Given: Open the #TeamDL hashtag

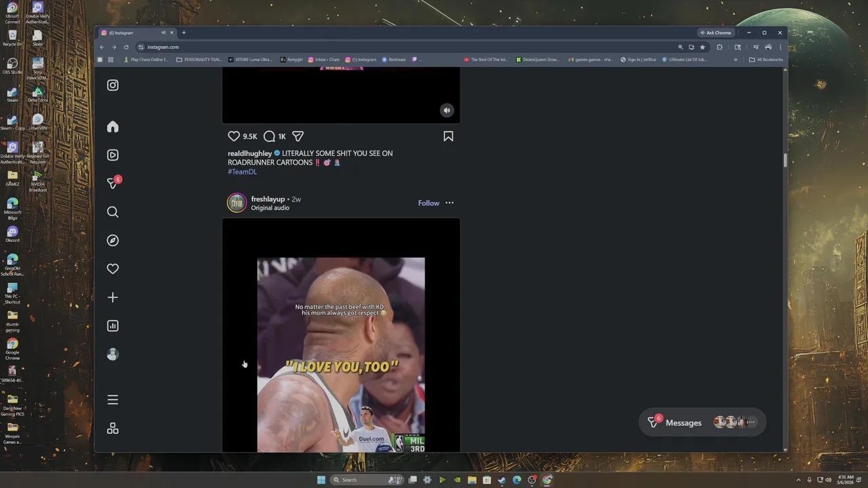Looking at the screenshot, I should tap(242, 171).
